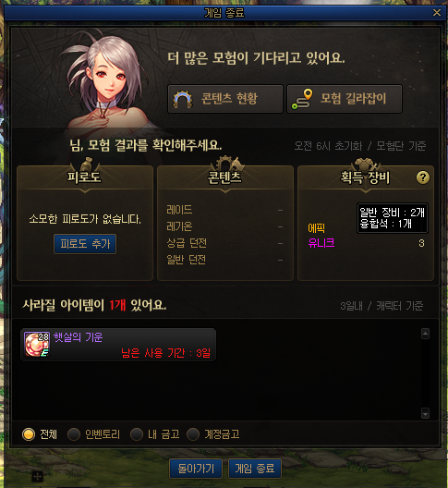Click the map route 모험 길라잡이 icon
Screen dimensions: 448x488
pos(302,99)
